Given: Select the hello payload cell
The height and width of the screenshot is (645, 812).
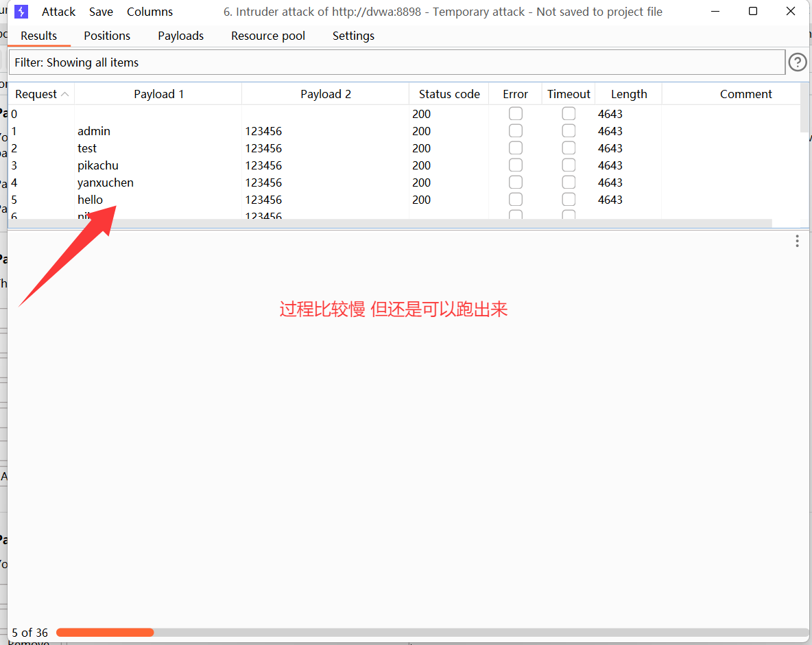Looking at the screenshot, I should point(90,200).
